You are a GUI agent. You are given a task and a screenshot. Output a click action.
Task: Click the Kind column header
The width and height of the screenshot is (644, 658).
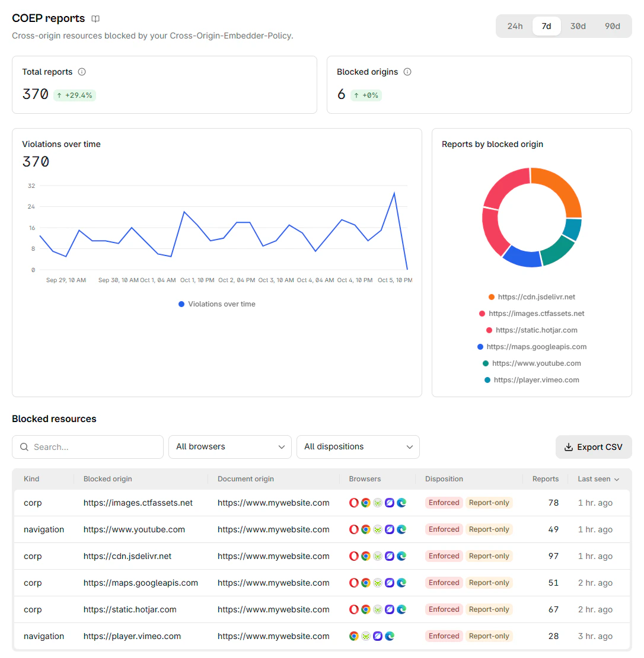31,479
